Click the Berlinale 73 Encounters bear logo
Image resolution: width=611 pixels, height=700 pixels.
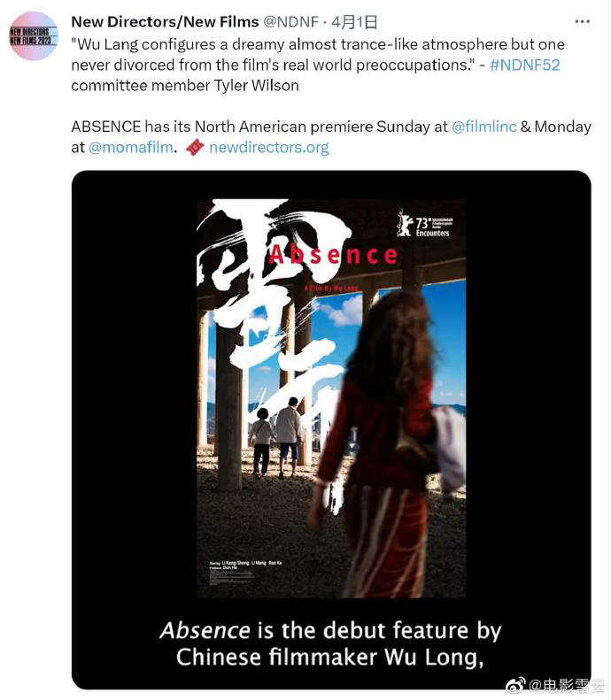click(x=425, y=223)
